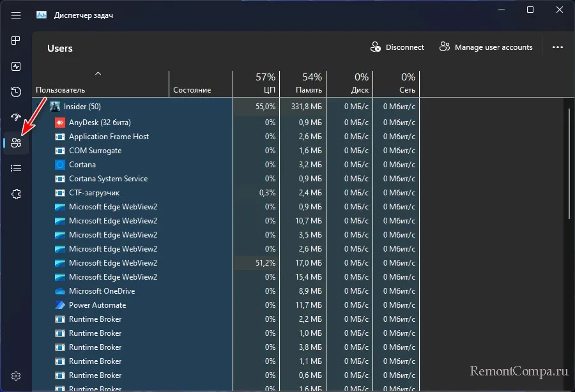Select AnyDesk (32 бита) process
The width and height of the screenshot is (575, 392).
226,123
